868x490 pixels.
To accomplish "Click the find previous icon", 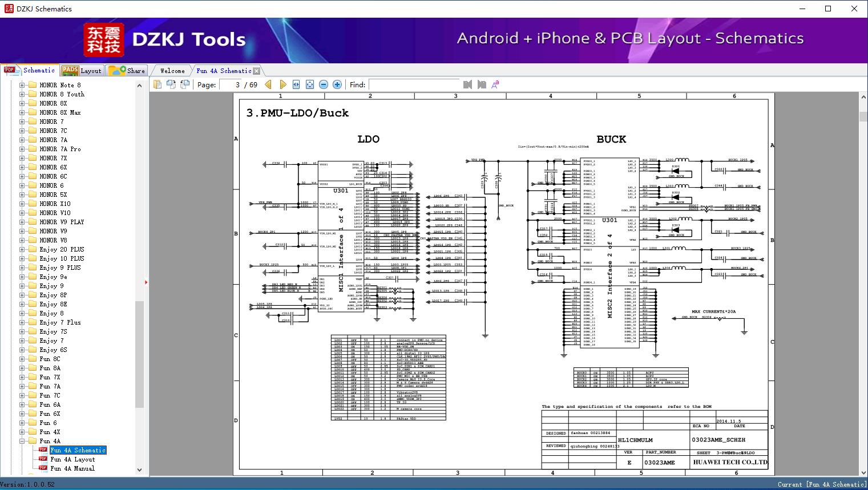I will pyautogui.click(x=468, y=84).
